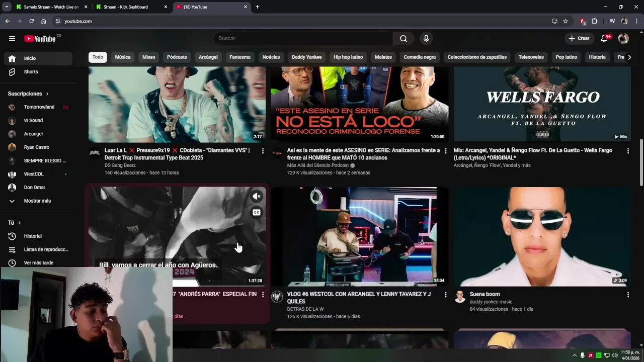
Task: Click the YouTube logo
Action: 40,39
